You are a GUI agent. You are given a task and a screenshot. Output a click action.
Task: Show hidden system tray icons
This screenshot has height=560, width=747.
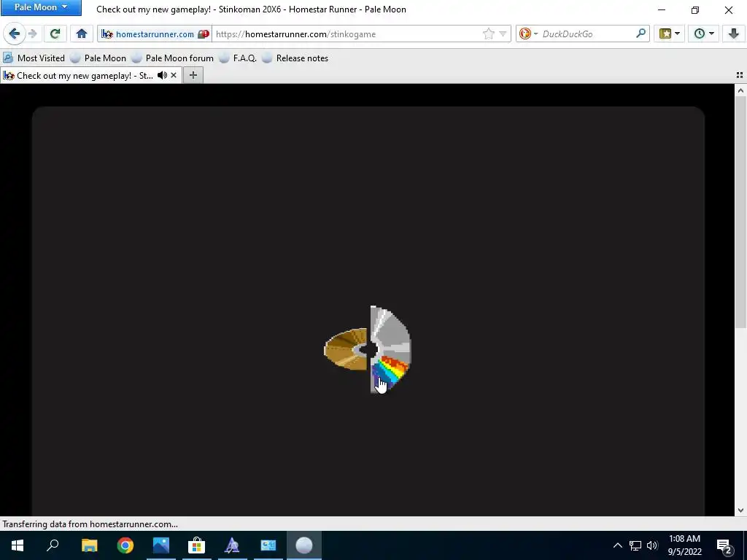click(617, 545)
